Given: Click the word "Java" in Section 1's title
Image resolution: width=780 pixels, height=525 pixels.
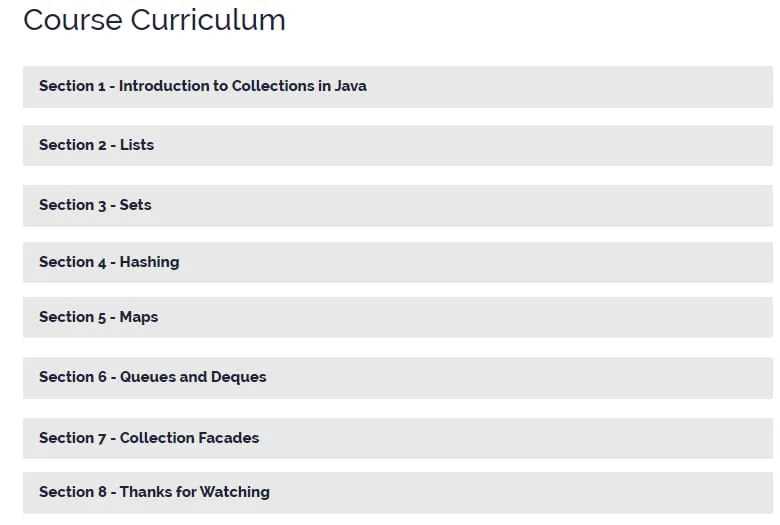Looking at the screenshot, I should pos(351,86).
